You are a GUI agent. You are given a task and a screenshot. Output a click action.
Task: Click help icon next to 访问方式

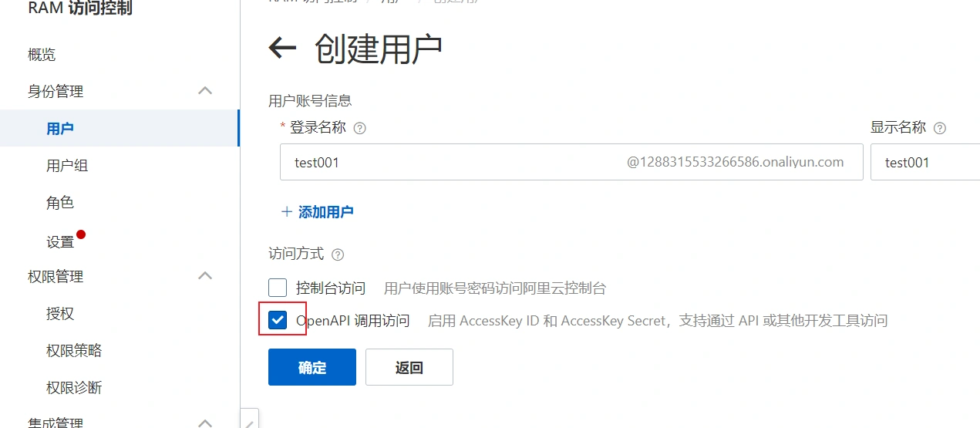pos(338,254)
